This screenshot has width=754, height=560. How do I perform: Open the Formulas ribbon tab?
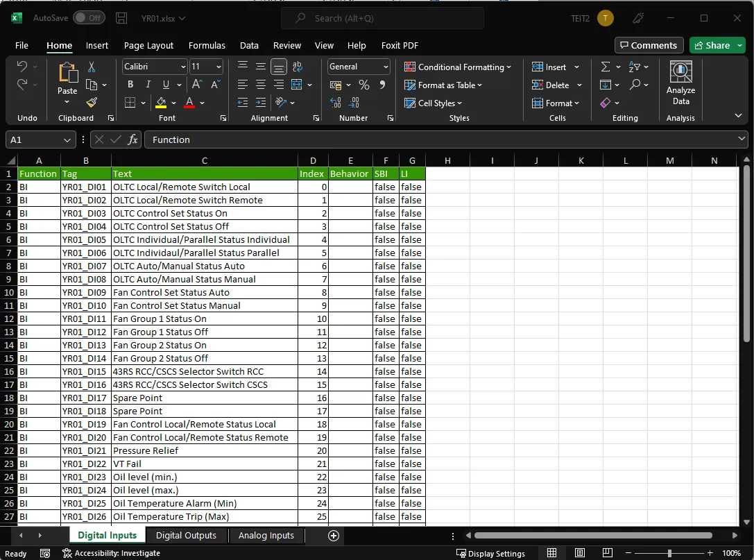207,45
